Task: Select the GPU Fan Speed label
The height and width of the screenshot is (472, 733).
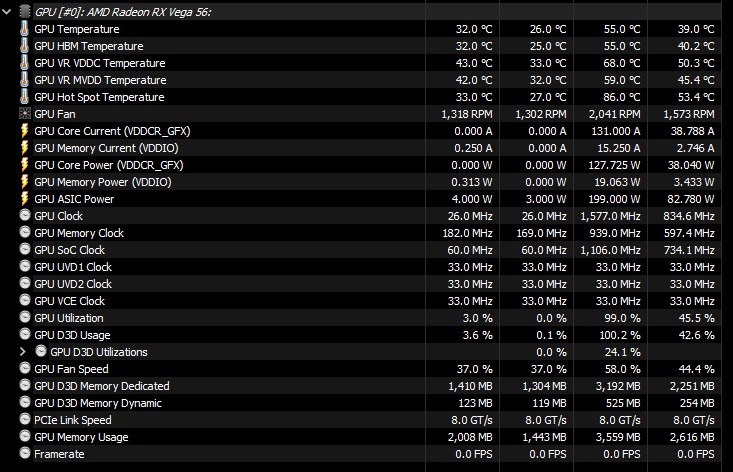Action: pos(71,369)
